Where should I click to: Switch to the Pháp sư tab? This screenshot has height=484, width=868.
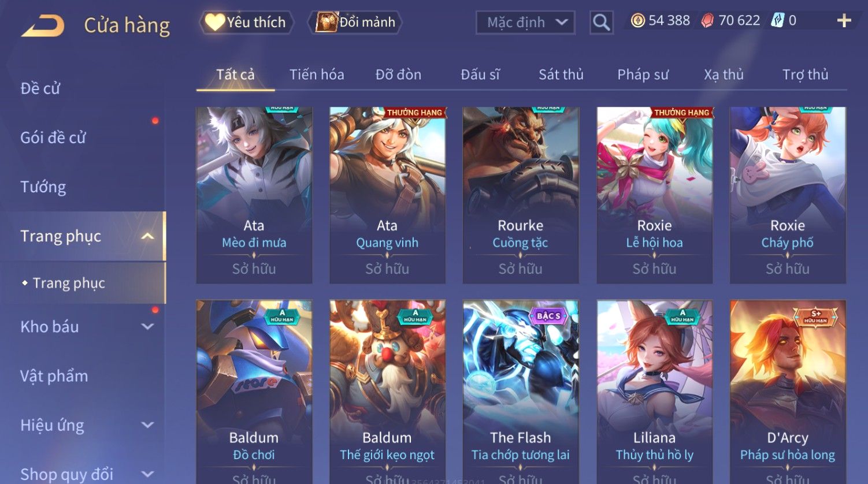point(643,75)
